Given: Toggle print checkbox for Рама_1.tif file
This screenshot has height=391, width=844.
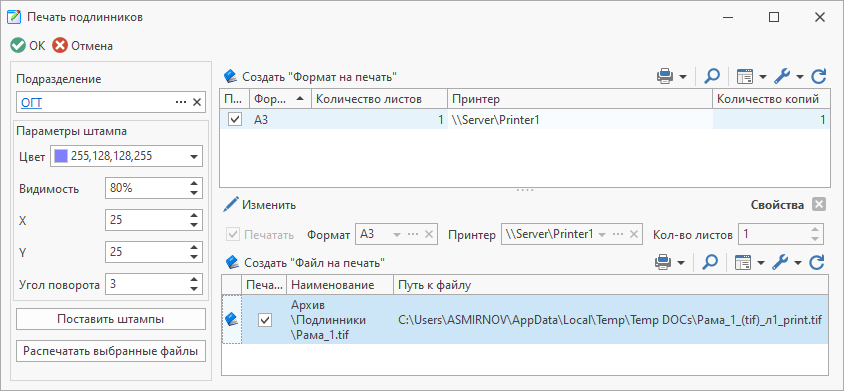Looking at the screenshot, I should click(x=265, y=320).
